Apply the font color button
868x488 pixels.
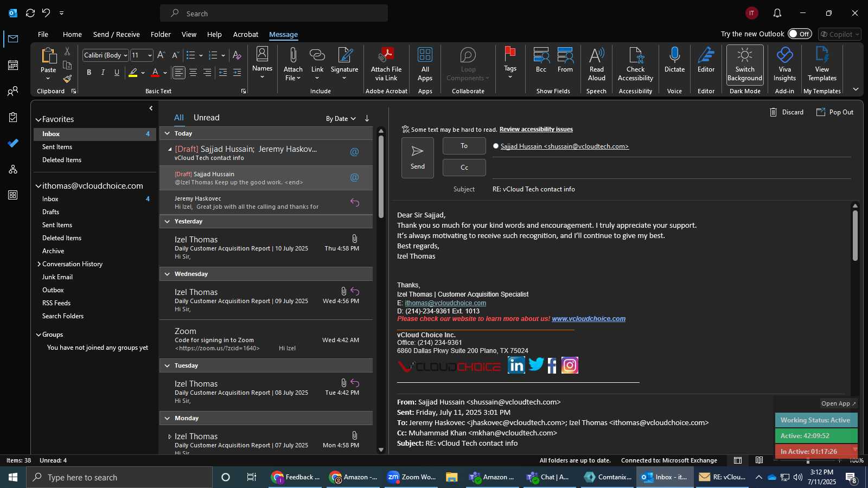pyautogui.click(x=155, y=73)
